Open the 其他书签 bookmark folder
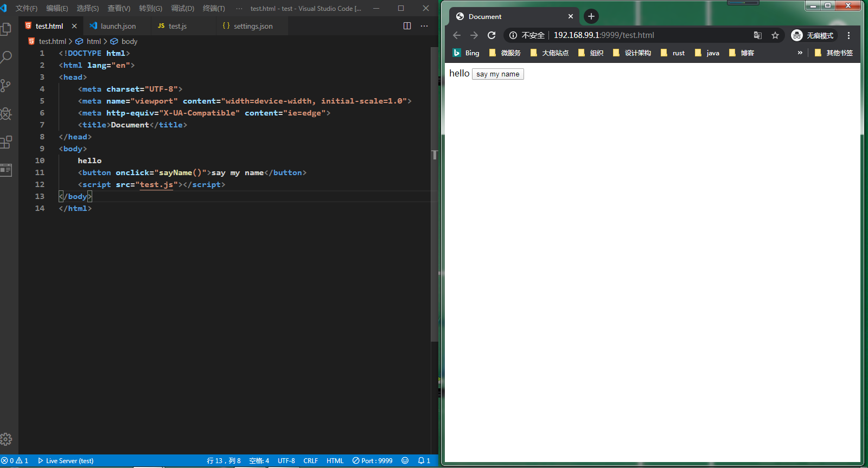The width and height of the screenshot is (868, 468). [834, 53]
